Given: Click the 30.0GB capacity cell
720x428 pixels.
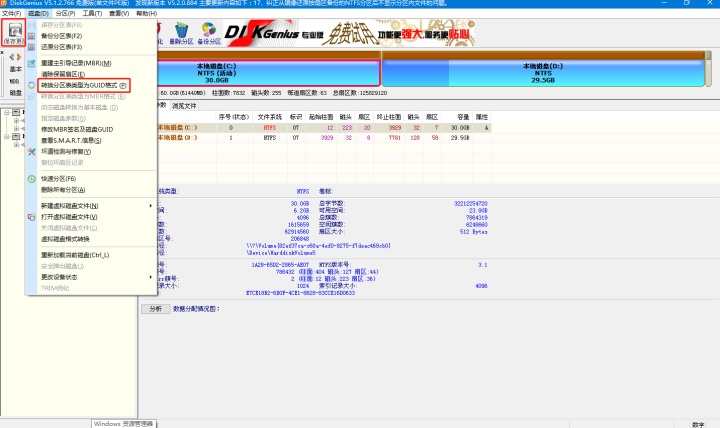Looking at the screenshot, I should coord(460,128).
